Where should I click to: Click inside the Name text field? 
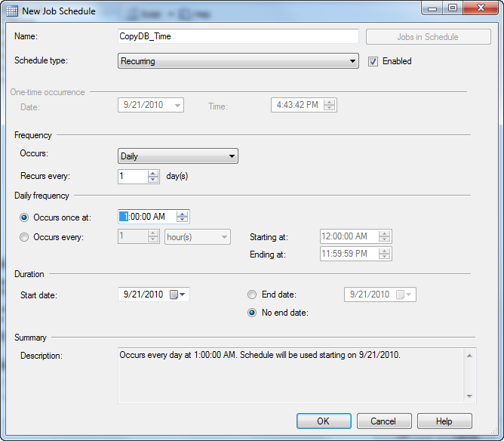pyautogui.click(x=238, y=36)
